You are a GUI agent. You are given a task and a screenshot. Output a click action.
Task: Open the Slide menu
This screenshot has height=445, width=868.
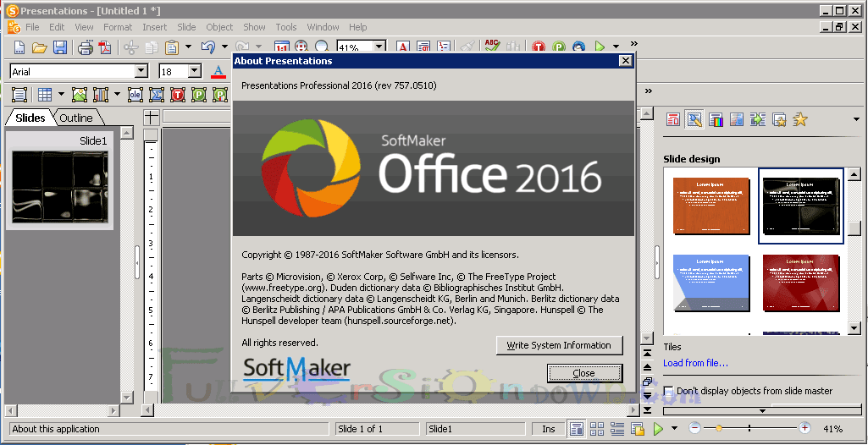pos(186,27)
